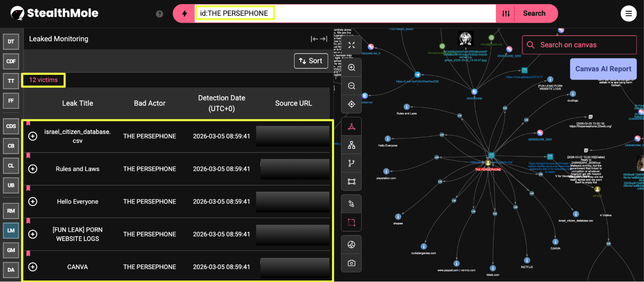Open the hamburger menu at top right
Screen dimensions: 644x282
tap(628, 13)
